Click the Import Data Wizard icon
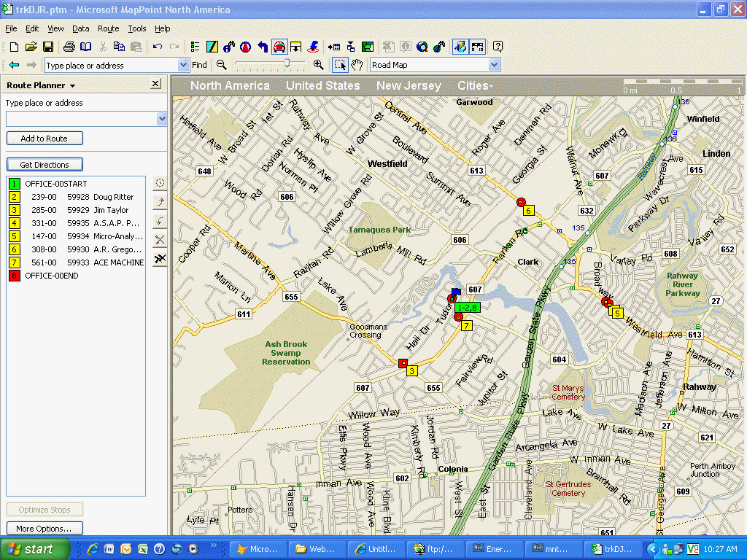 (x=334, y=47)
